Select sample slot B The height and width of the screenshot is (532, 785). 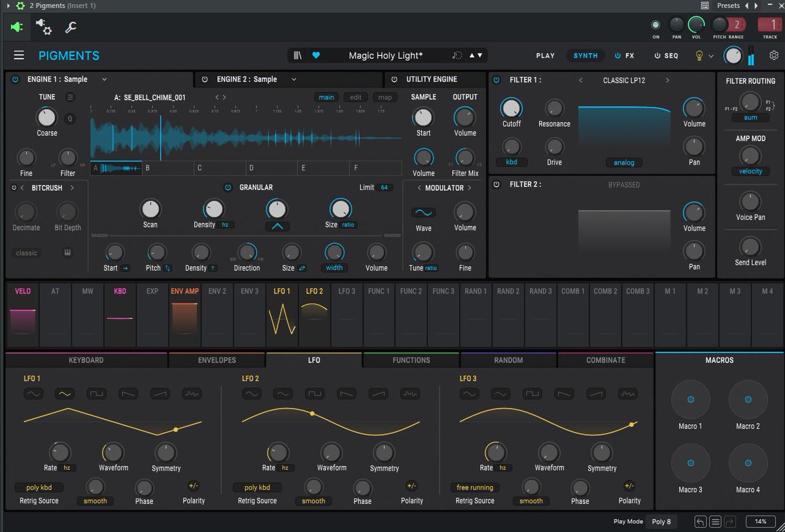coord(168,168)
